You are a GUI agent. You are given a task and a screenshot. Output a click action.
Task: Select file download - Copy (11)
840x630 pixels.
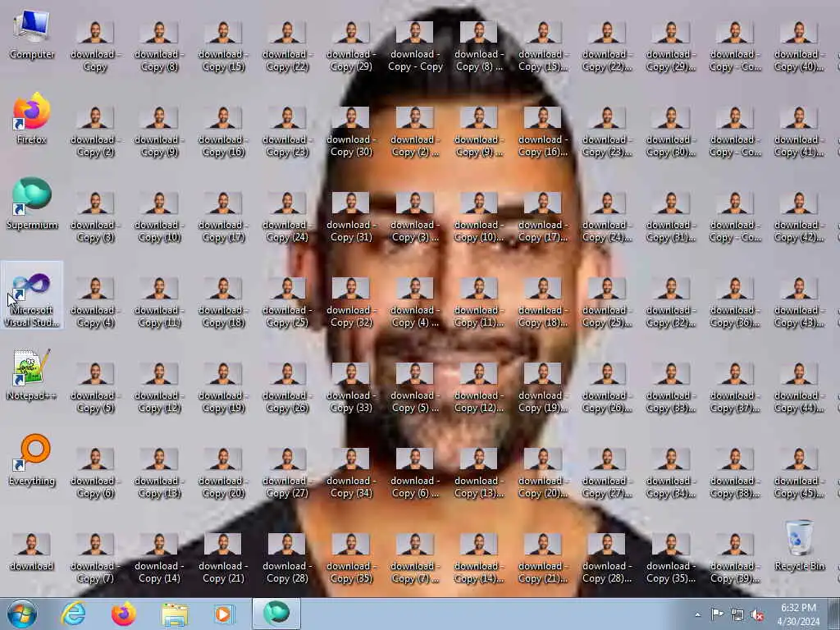point(159,303)
